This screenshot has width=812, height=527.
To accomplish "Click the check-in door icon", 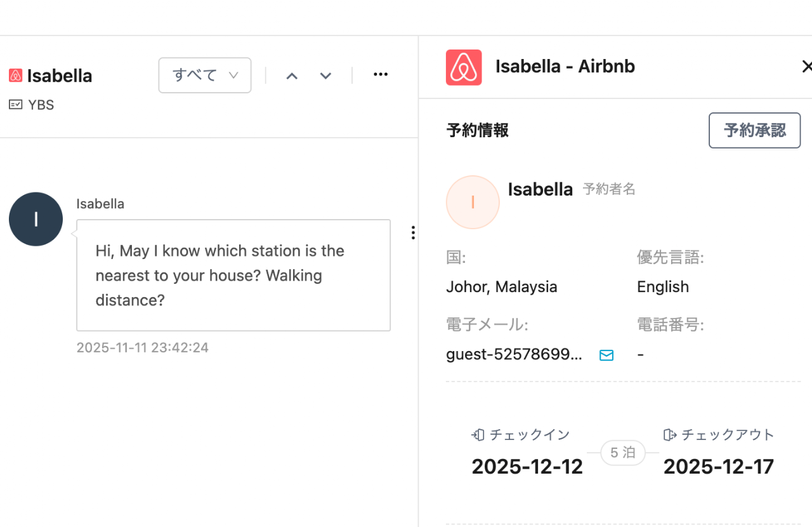I will (x=478, y=435).
